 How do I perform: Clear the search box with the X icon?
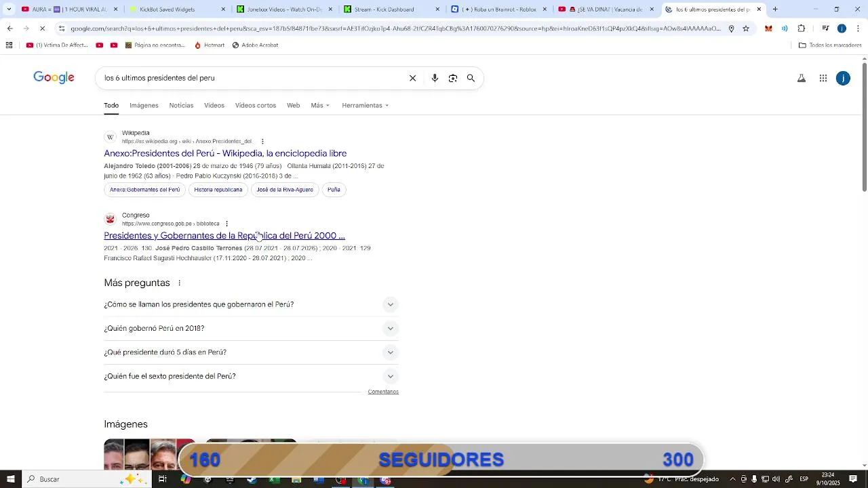coord(412,78)
